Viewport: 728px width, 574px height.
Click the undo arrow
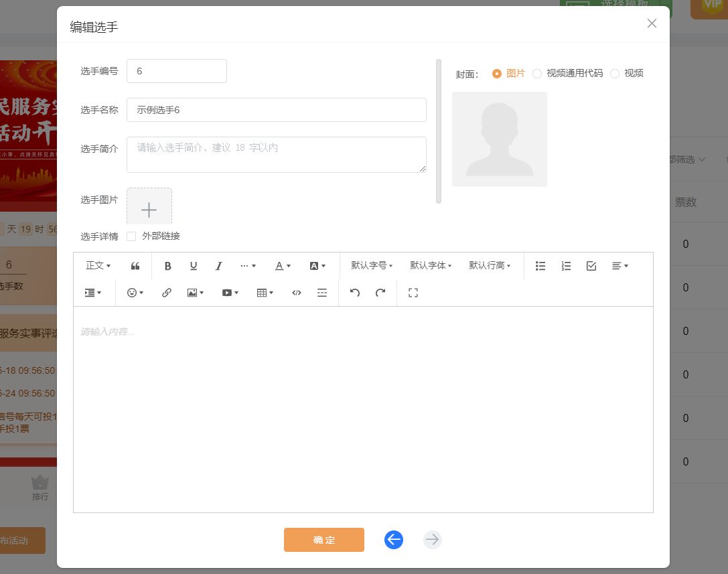click(355, 293)
